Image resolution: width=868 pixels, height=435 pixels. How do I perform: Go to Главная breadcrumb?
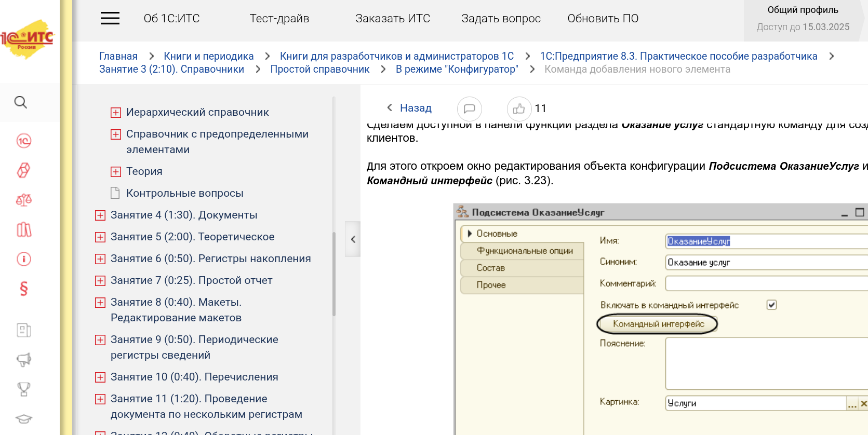coord(118,56)
